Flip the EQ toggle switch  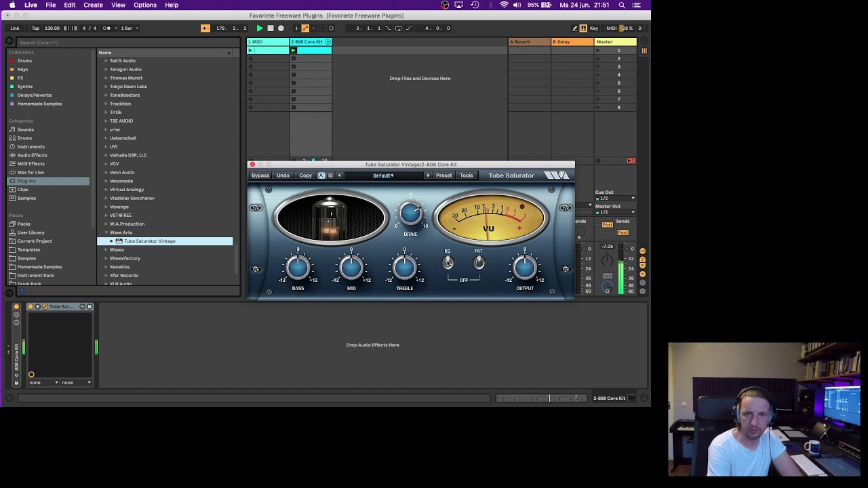tap(448, 263)
